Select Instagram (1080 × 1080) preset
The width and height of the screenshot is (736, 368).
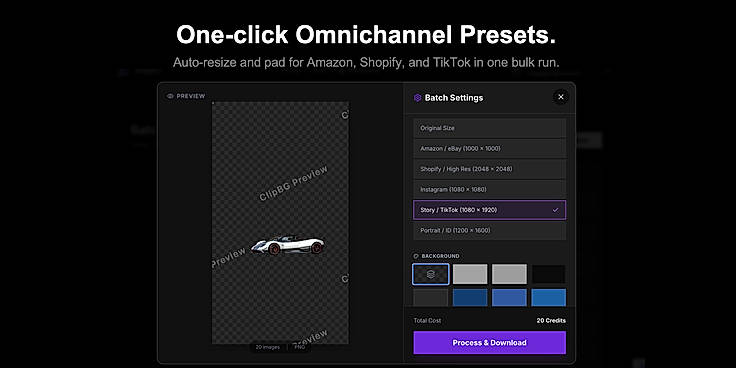point(489,190)
